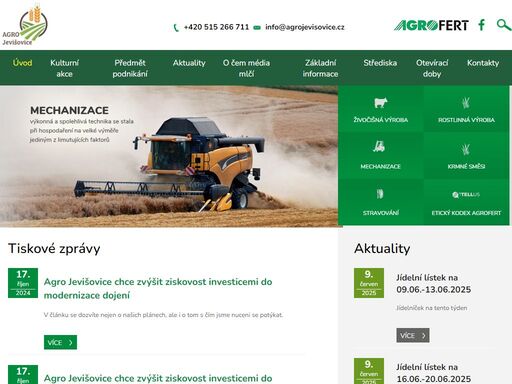Image resolution: width=512 pixels, height=384 pixels.
Task: Open the Rostlinná výroba tile label
Action: coord(466,120)
